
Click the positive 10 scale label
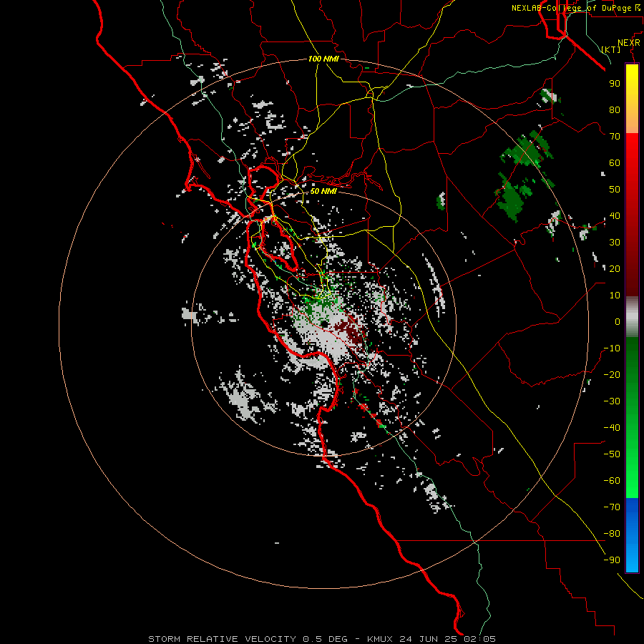pos(615,296)
